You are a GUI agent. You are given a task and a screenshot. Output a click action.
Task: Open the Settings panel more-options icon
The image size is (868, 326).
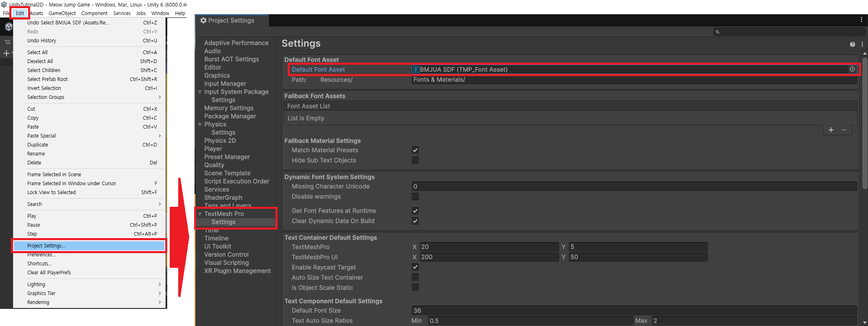tap(862, 44)
